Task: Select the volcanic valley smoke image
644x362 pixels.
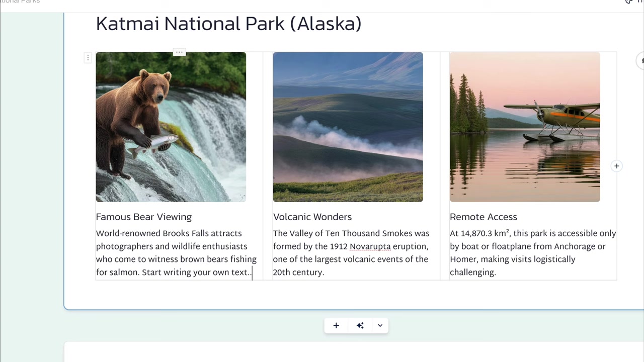Action: (x=348, y=127)
